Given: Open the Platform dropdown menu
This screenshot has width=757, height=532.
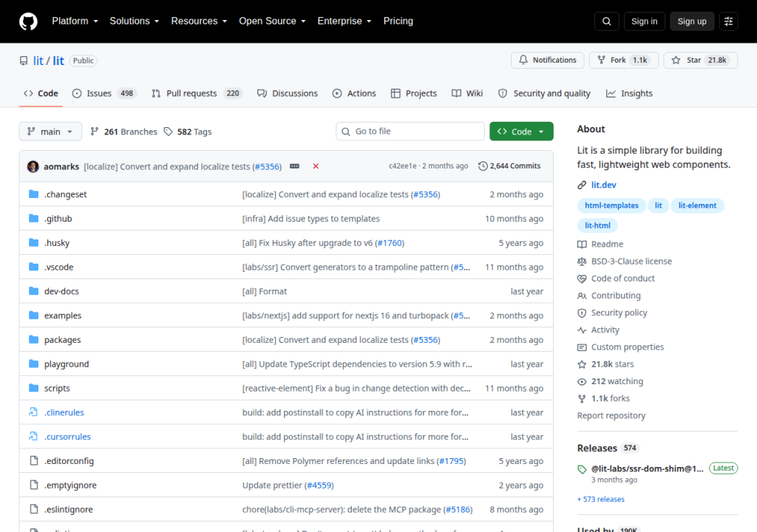Looking at the screenshot, I should pyautogui.click(x=75, y=21).
